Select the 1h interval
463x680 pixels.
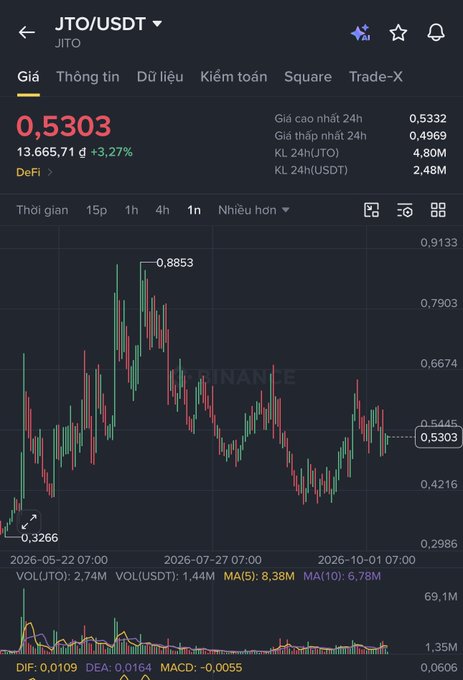point(131,210)
